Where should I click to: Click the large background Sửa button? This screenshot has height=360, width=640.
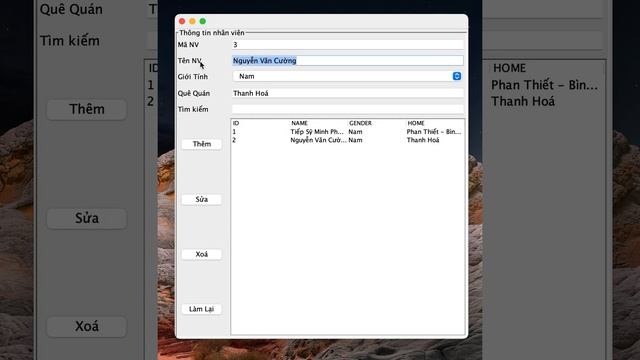tap(87, 218)
